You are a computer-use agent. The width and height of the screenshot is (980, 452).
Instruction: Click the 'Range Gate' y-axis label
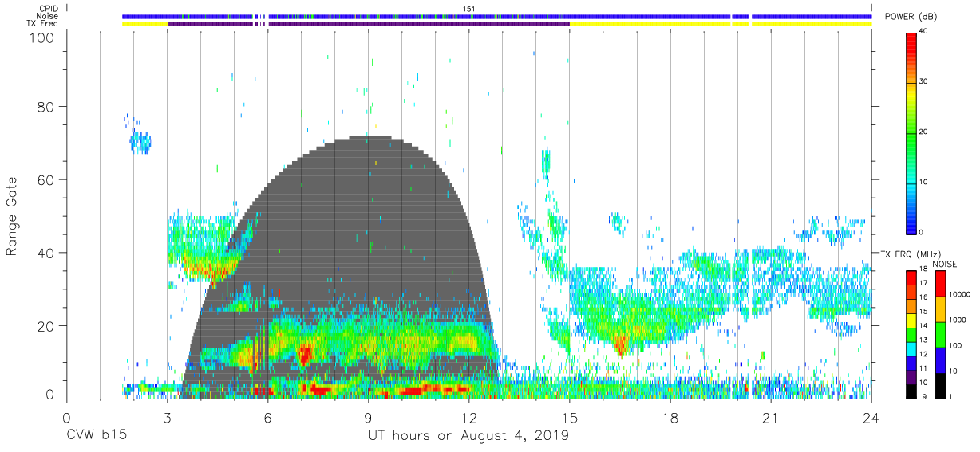12,216
